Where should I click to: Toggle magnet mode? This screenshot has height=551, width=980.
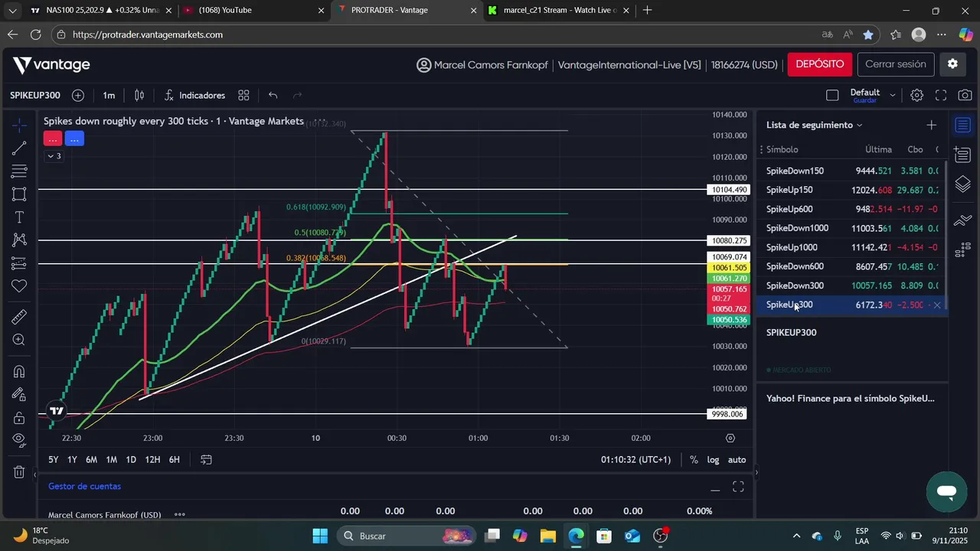pos(19,371)
